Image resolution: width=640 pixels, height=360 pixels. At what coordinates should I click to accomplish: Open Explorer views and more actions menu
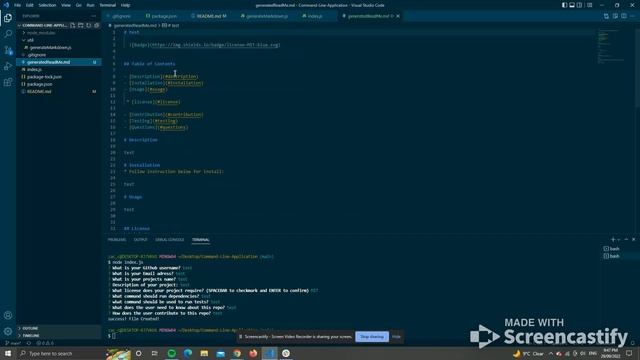93,16
